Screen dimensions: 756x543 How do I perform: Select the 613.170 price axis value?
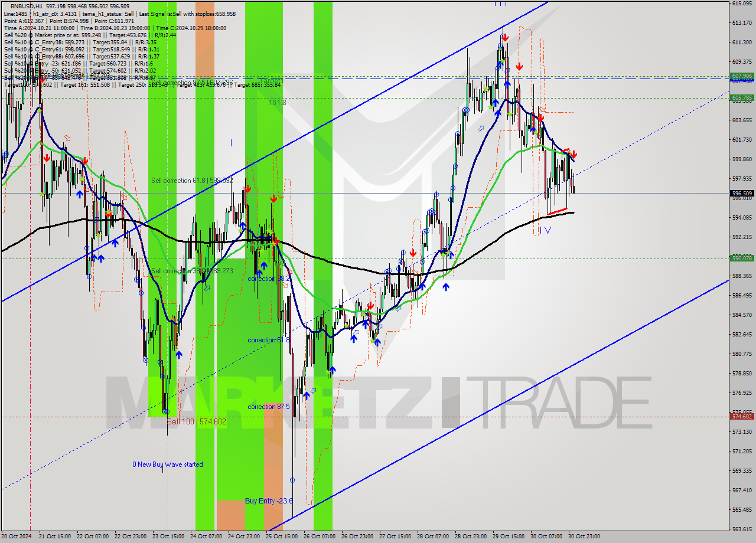coord(742,22)
